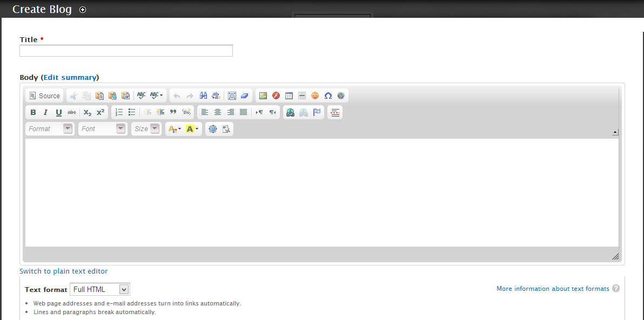Insert an anchor with the flag icon

317,113
